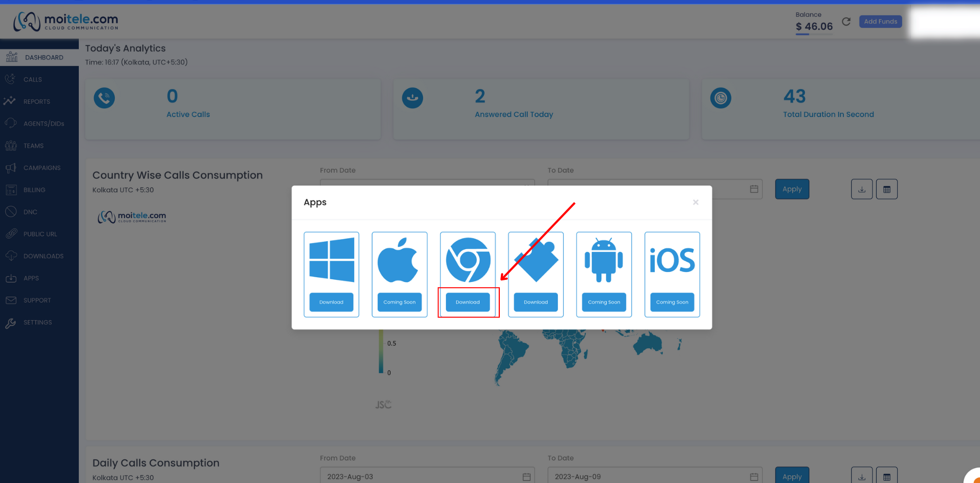Click the Active Calls phone icon
Viewport: 980px width, 483px height.
pyautogui.click(x=104, y=98)
